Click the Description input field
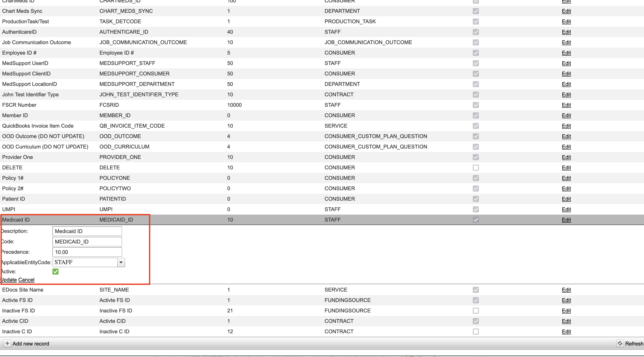 [87, 231]
